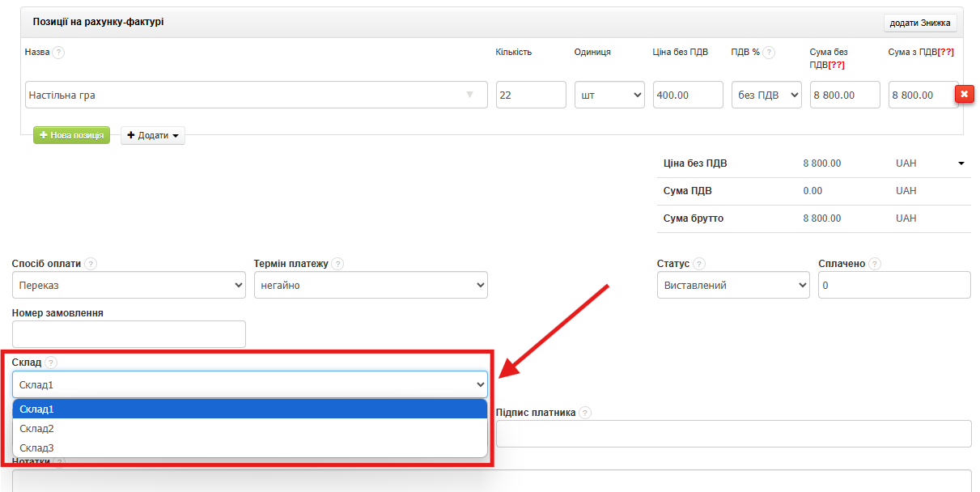Expand the currency arrow near UAH
Viewport: 980px width, 492px height.
pyautogui.click(x=961, y=163)
